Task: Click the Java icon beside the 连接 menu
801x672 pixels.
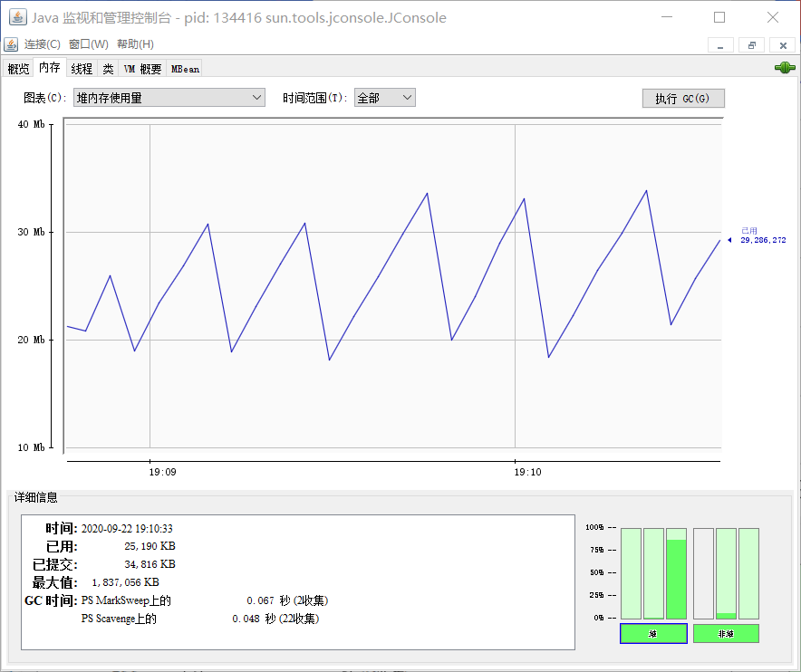Action: pyautogui.click(x=11, y=44)
